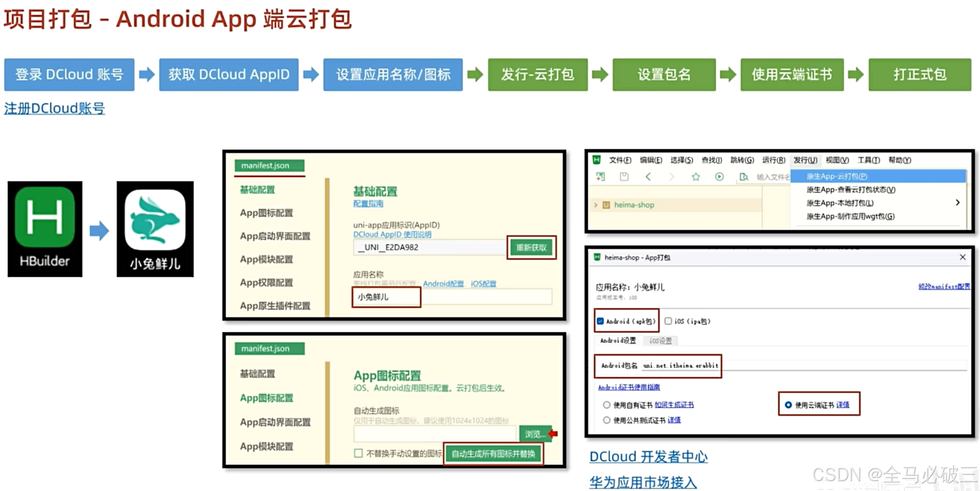The height and width of the screenshot is (491, 980).
Task: Expand the 原生App-本地打包 submenu arrow
Action: tap(957, 203)
